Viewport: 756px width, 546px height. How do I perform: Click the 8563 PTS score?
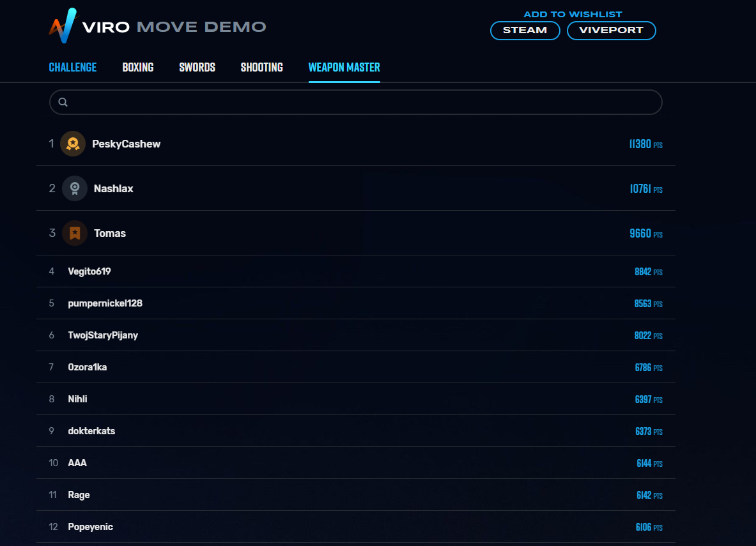649,303
